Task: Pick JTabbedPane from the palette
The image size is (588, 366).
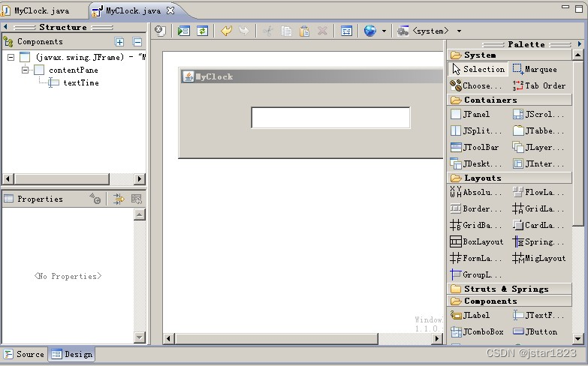Action: (x=538, y=130)
